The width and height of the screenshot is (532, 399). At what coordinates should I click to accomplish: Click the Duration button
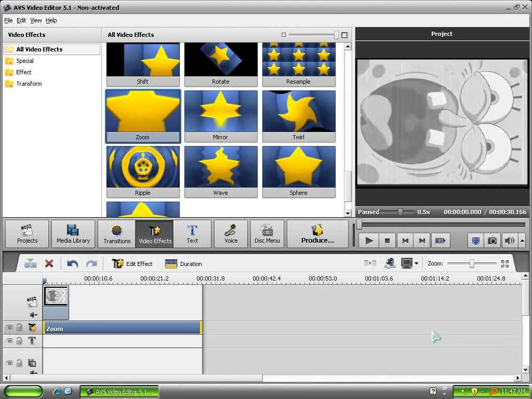(183, 263)
